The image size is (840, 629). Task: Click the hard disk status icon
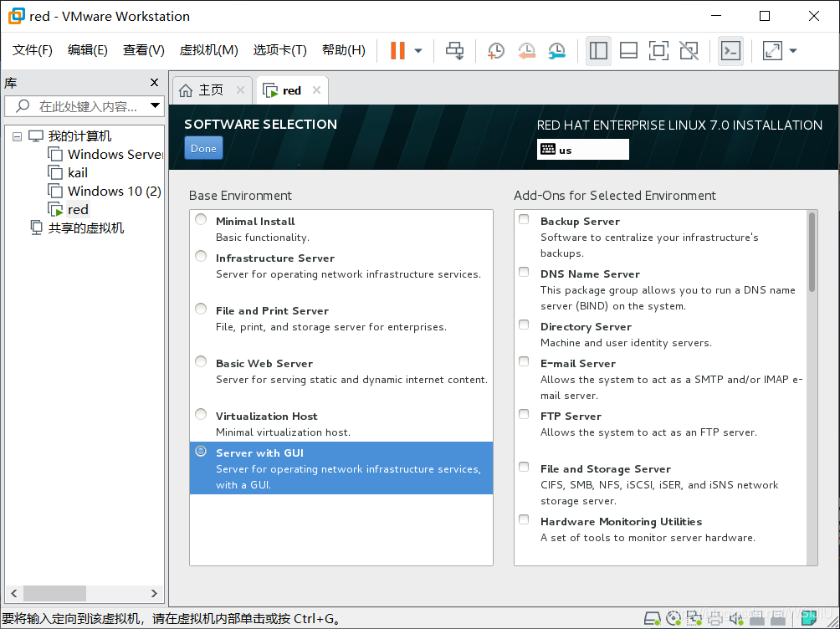(652, 619)
